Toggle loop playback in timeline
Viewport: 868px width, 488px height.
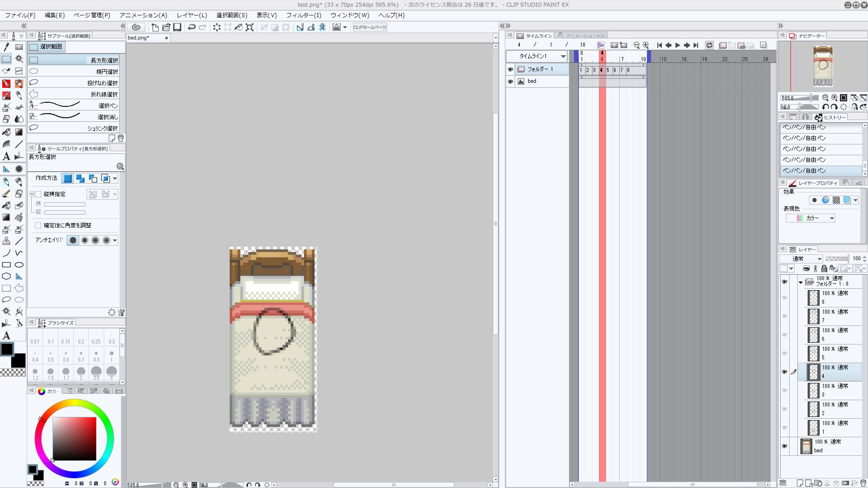pyautogui.click(x=709, y=45)
